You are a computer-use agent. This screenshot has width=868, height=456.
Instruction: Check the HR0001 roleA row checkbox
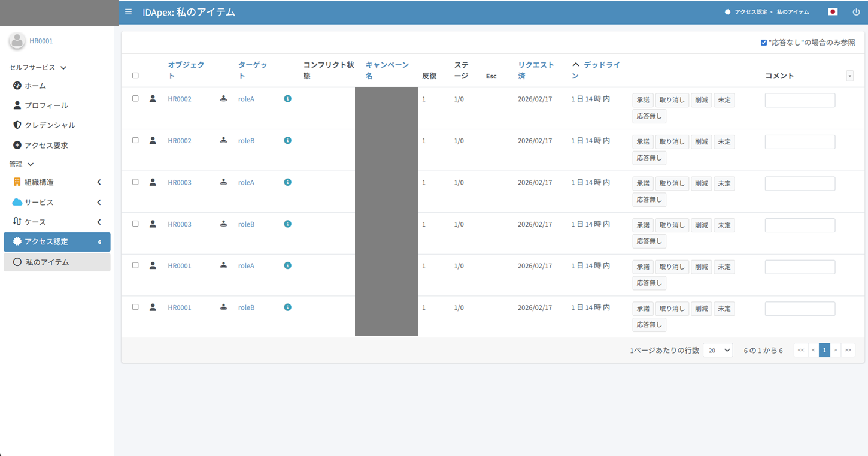(x=135, y=265)
